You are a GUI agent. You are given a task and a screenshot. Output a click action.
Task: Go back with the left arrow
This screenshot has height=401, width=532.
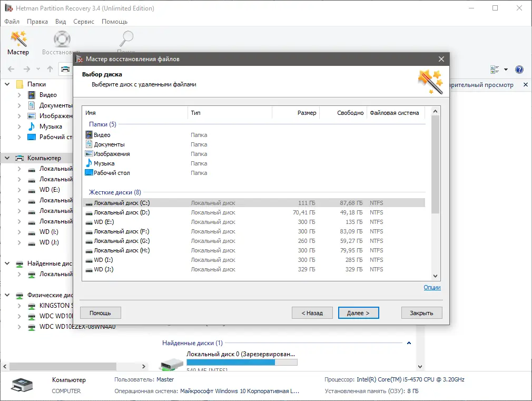(x=11, y=69)
